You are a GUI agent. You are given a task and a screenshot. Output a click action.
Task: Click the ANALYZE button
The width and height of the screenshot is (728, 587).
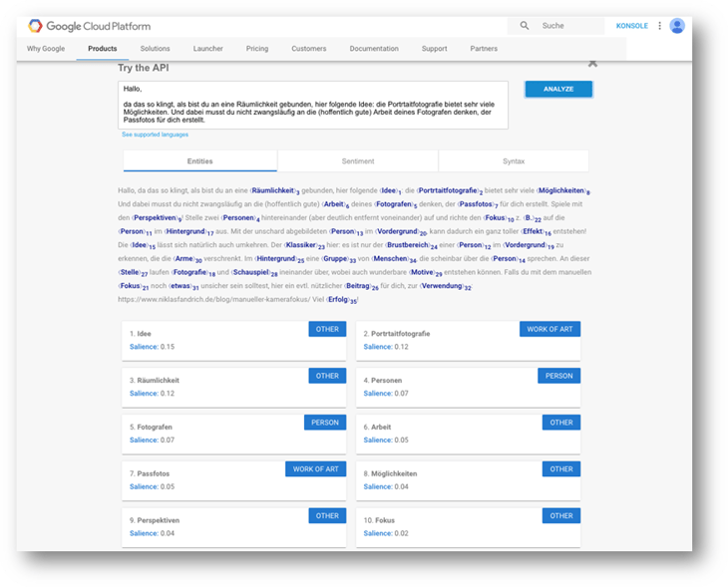[558, 89]
